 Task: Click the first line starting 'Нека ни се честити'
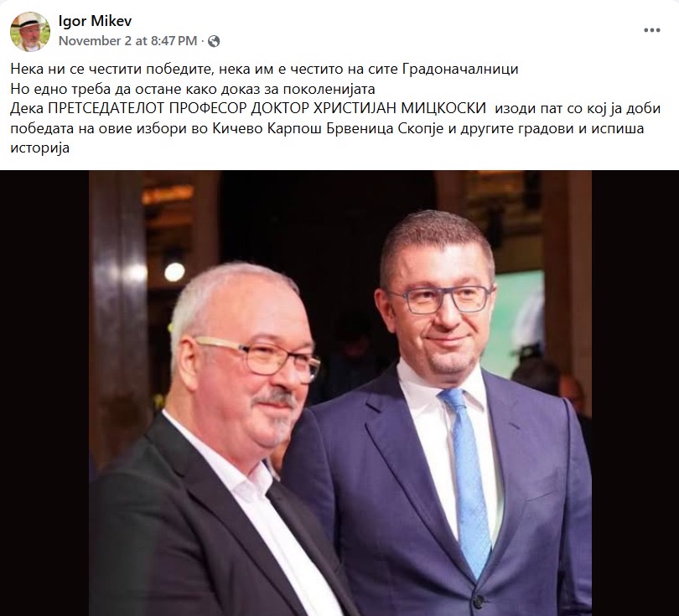264,69
